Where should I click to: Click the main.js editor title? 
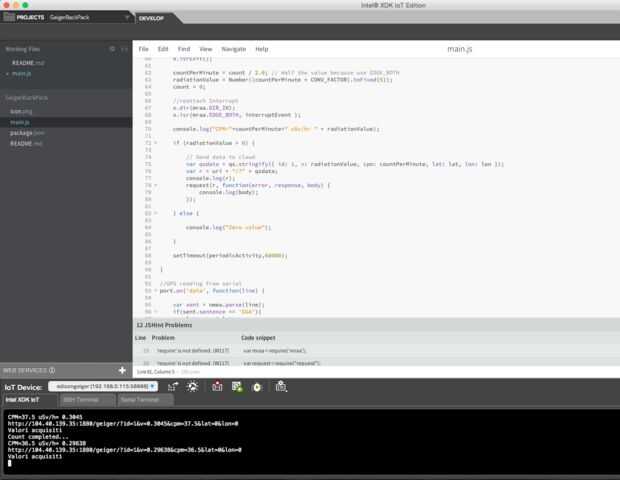459,49
